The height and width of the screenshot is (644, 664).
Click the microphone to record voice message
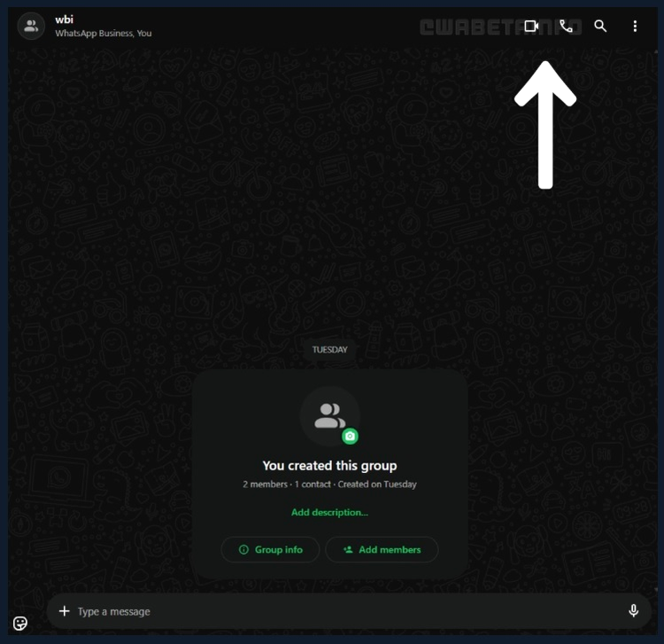click(634, 610)
